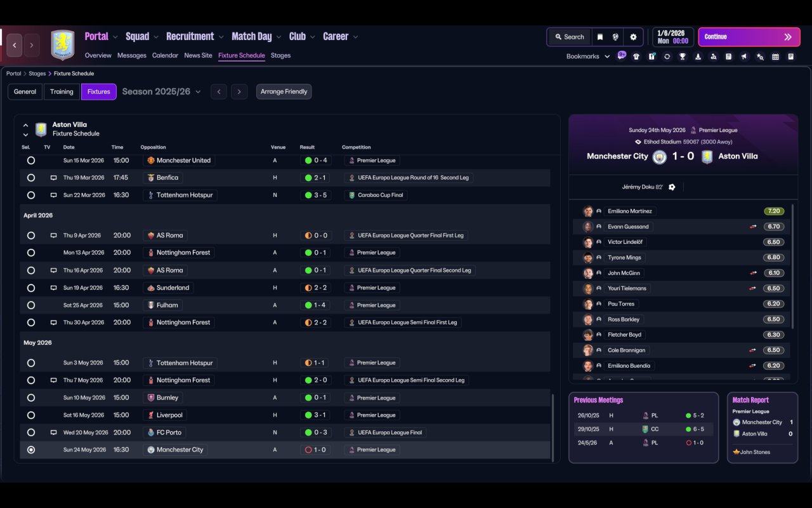Open the calendar grid bookmark icon
This screenshot has width=812, height=508.
click(775, 57)
